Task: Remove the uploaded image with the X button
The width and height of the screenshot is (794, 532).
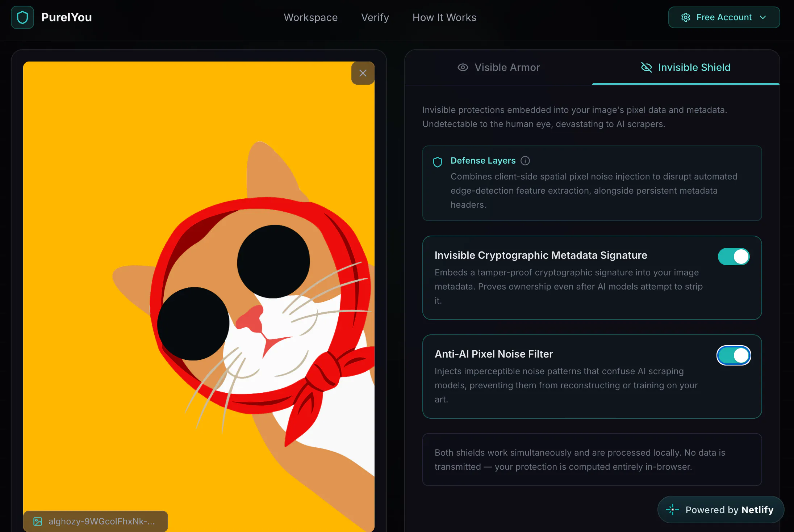Action: [x=363, y=73]
